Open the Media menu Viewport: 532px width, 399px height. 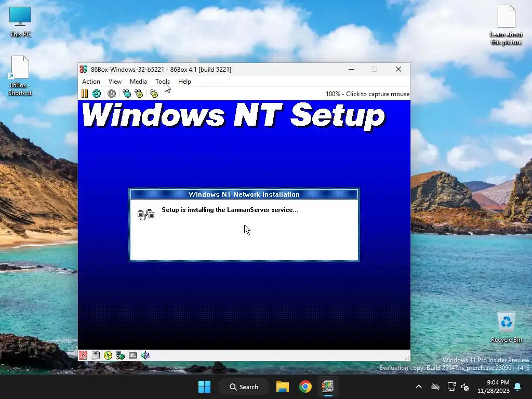[x=138, y=82]
